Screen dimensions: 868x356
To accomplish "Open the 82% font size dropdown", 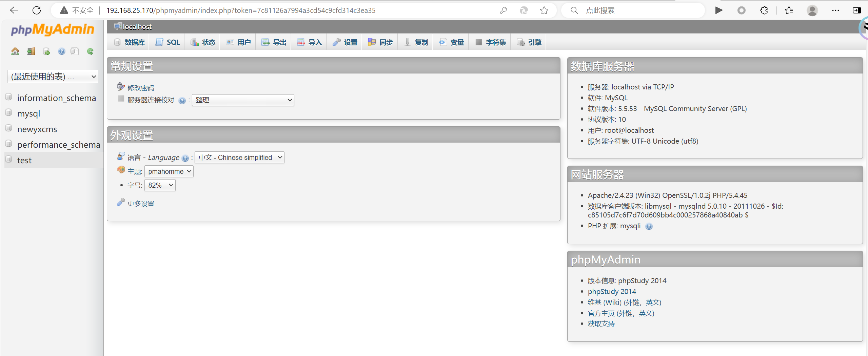I will [160, 185].
